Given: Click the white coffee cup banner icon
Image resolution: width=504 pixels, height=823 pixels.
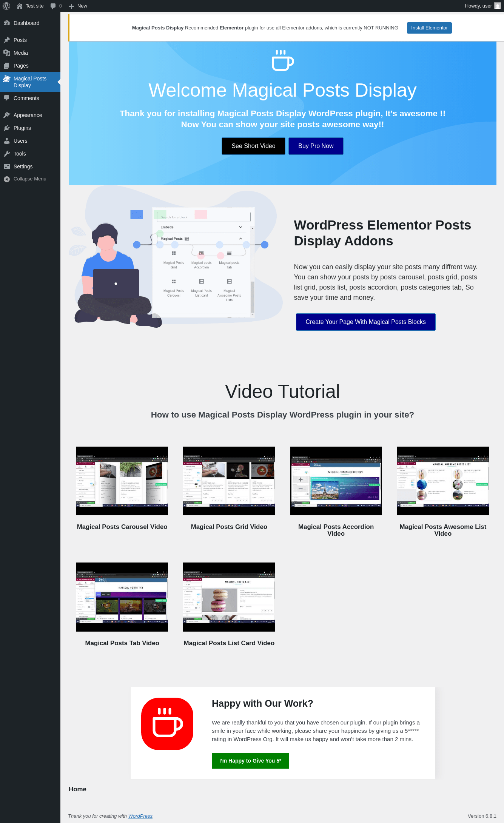Looking at the screenshot, I should (x=283, y=60).
